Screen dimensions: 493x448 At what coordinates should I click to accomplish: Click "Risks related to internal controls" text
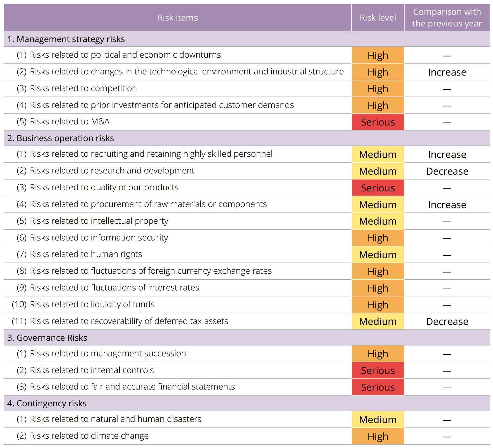tap(92, 370)
